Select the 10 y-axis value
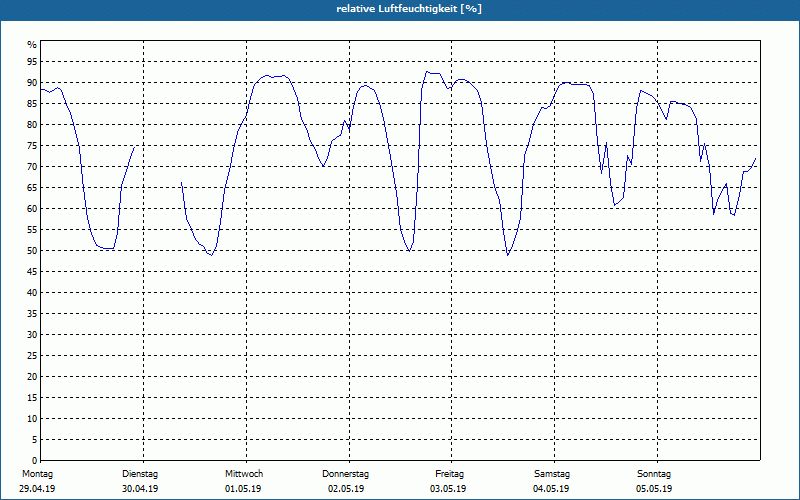The height and width of the screenshot is (500, 800). [x=32, y=419]
